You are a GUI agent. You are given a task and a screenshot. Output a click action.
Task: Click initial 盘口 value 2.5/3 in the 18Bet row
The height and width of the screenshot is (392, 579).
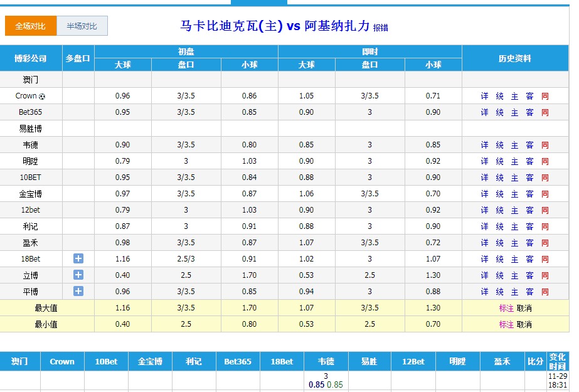point(186,259)
